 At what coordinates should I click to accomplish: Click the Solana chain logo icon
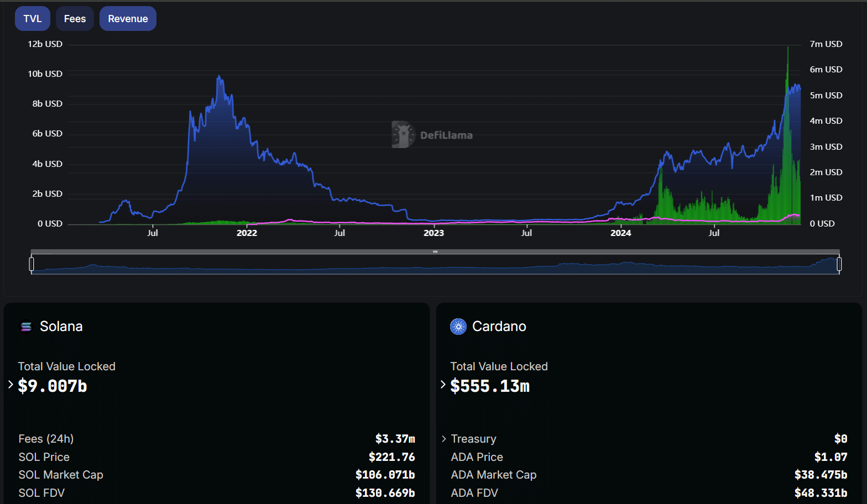point(26,327)
